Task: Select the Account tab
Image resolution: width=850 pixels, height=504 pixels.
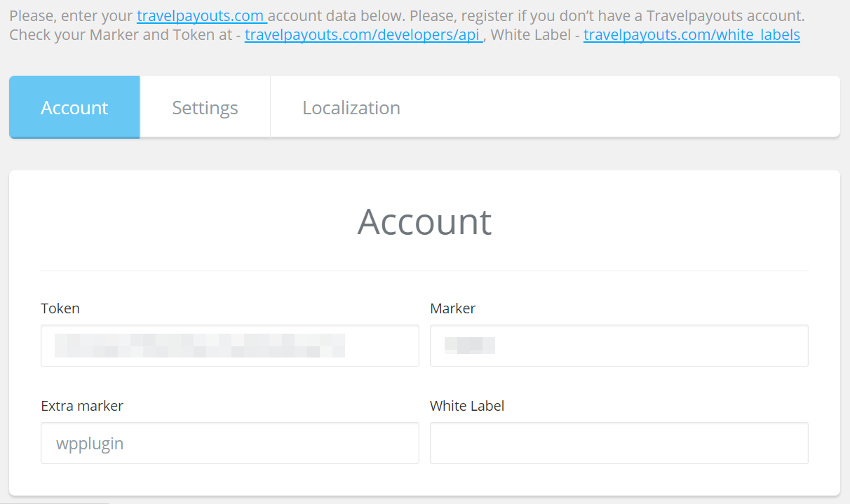Action: point(74,107)
